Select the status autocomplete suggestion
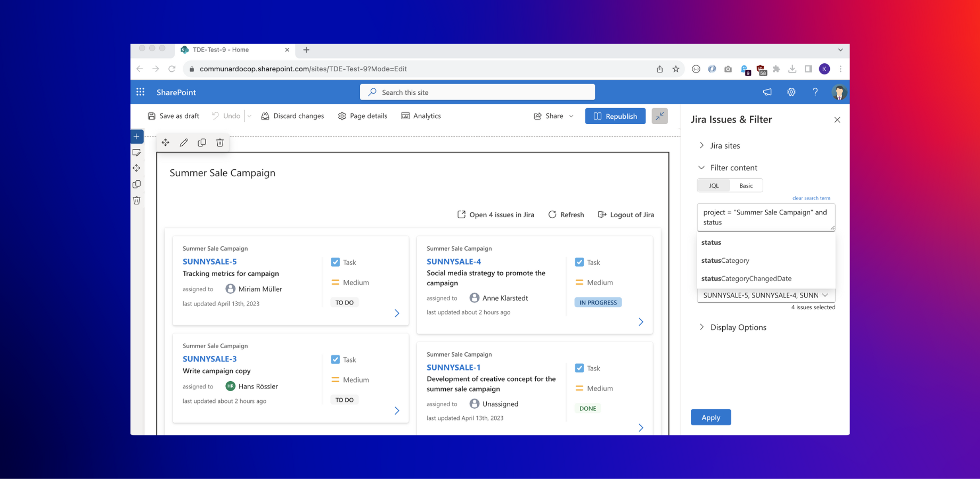The image size is (980, 479). point(766,243)
